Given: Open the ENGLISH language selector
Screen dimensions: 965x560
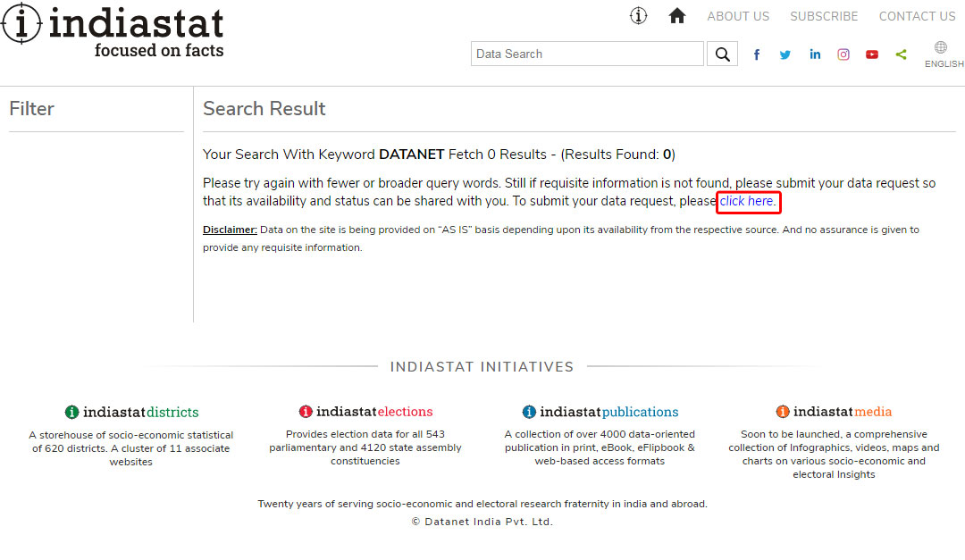Looking at the screenshot, I should click(944, 54).
